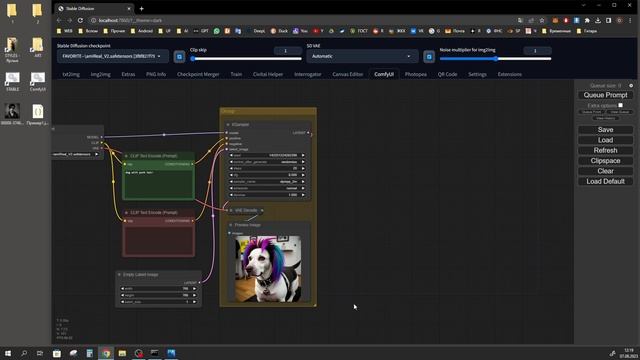This screenshot has width=640, height=360.
Task: Increase KSampler steps with right arrow
Action: [303, 169]
